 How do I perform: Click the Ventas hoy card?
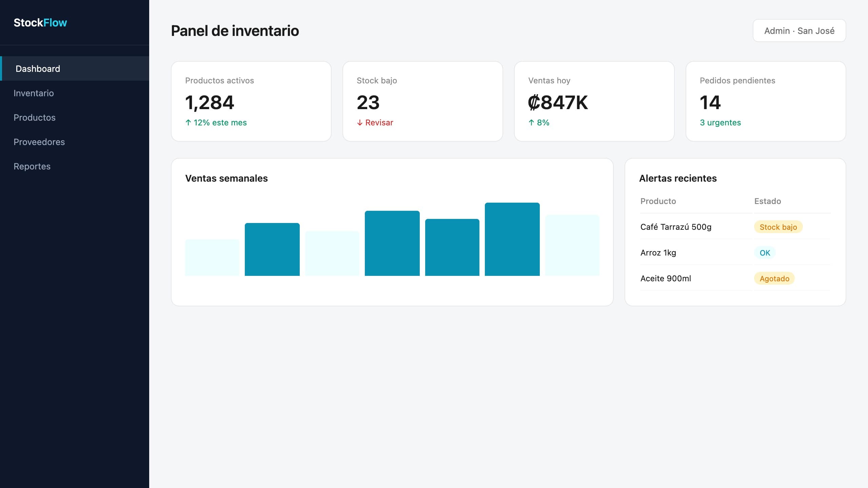[x=594, y=101]
